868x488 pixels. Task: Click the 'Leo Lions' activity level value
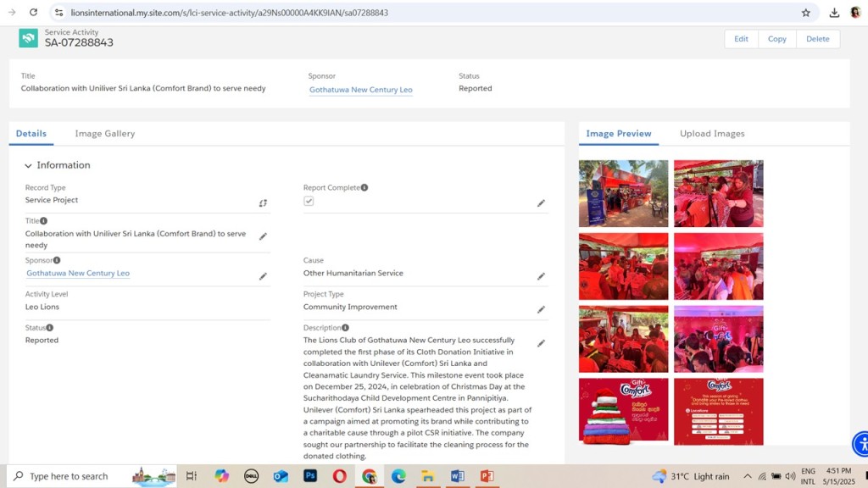coord(42,307)
